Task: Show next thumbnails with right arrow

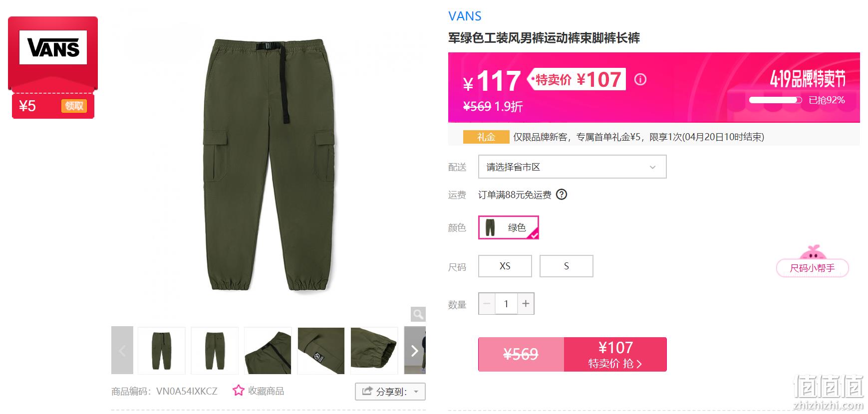Action: [x=414, y=351]
